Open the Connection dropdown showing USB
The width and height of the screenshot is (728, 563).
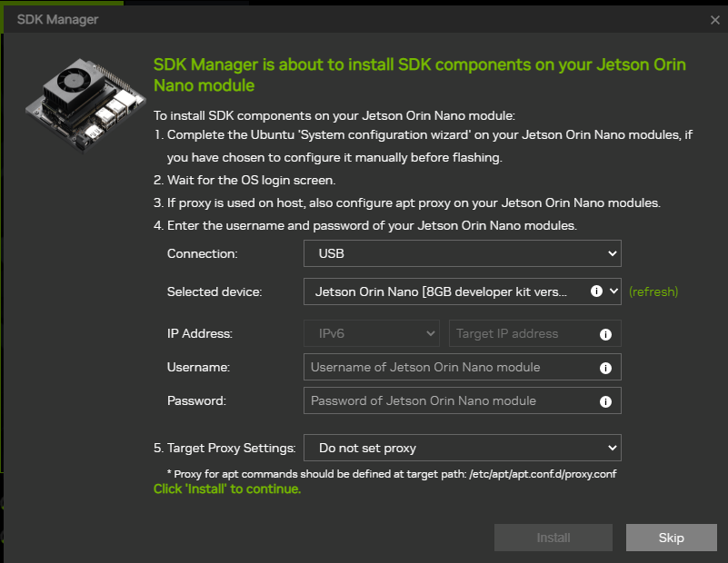[x=462, y=253]
